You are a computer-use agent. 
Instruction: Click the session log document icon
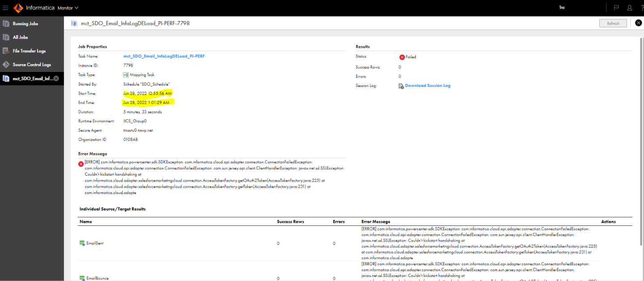click(x=401, y=86)
